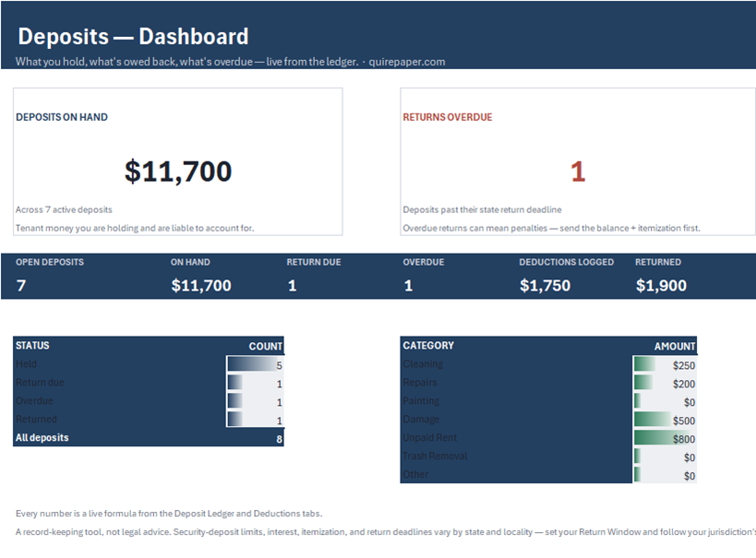Click the quirepaper.com text in the header
The width and height of the screenshot is (756, 558).
coord(407,62)
